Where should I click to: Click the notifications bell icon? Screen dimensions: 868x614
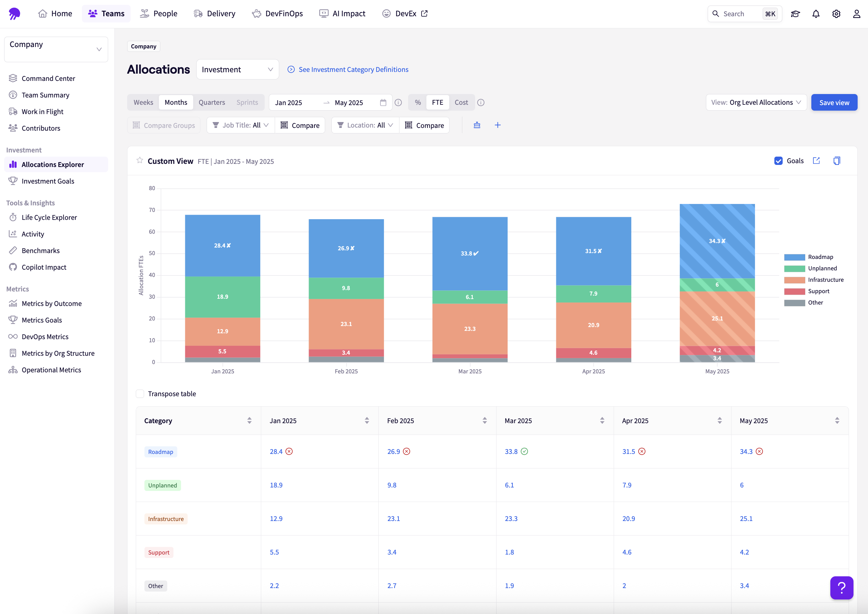click(816, 14)
